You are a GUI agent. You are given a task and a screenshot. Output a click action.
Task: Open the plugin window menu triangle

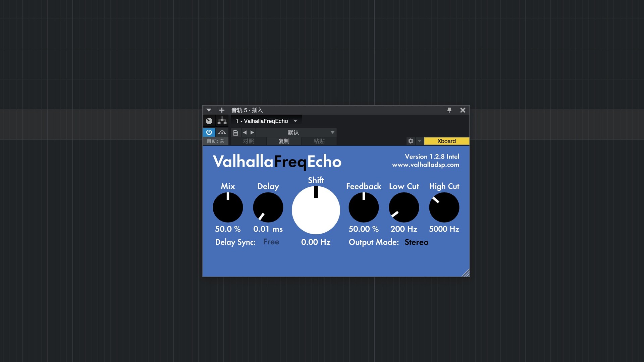[x=209, y=110]
